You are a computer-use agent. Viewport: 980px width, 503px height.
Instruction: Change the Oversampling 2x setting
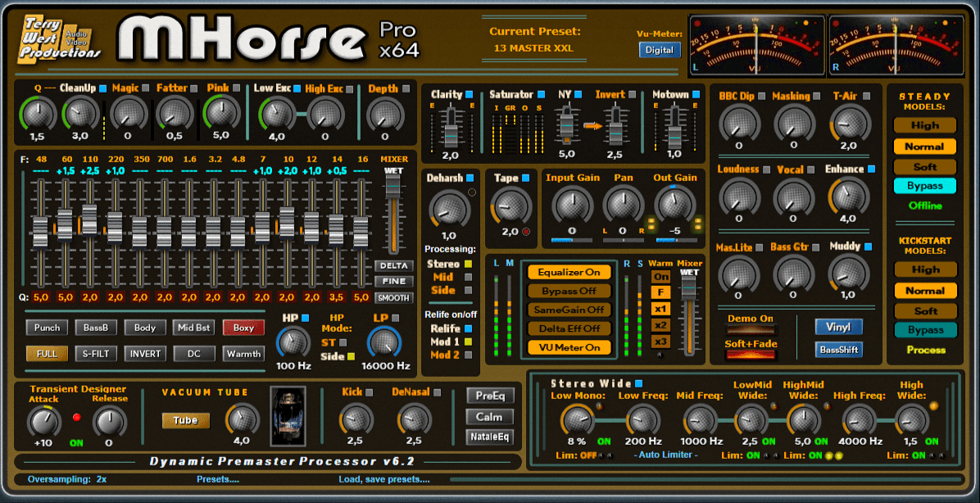pos(67,480)
